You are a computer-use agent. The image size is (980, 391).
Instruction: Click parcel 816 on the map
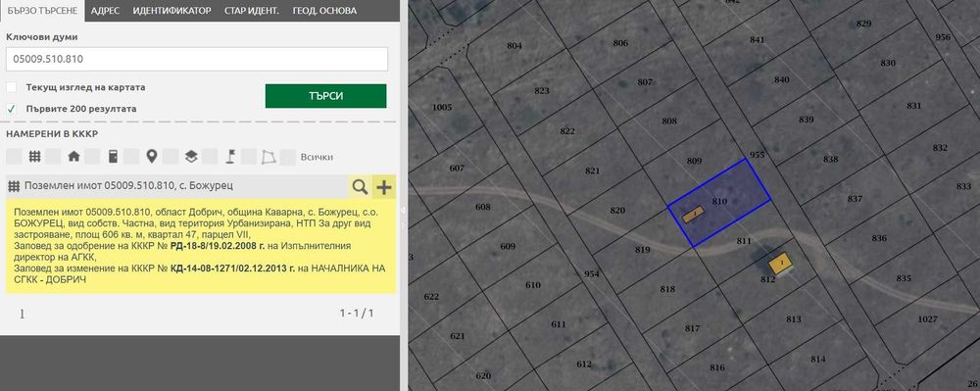click(717, 367)
